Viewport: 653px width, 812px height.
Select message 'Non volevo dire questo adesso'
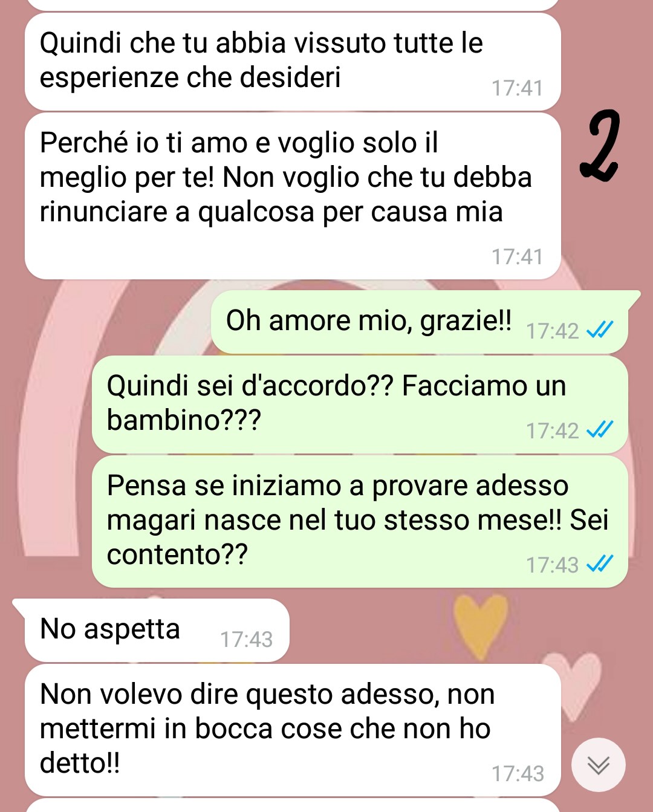tap(293, 730)
